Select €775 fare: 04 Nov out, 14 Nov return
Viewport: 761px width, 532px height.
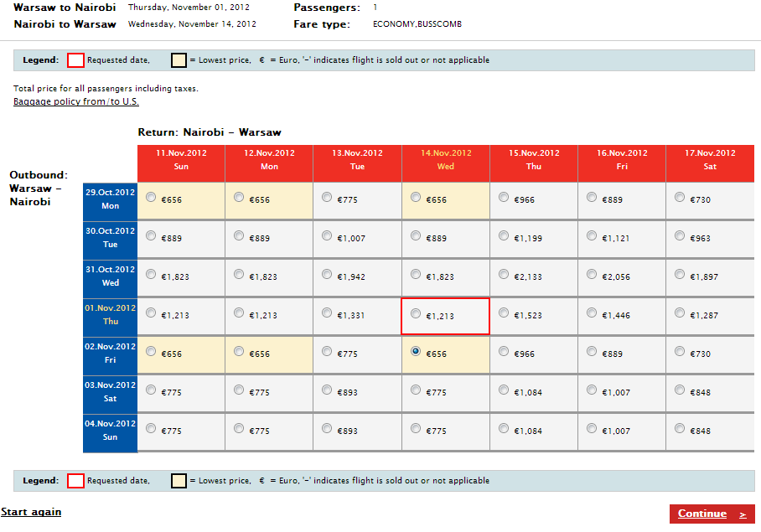tap(416, 428)
